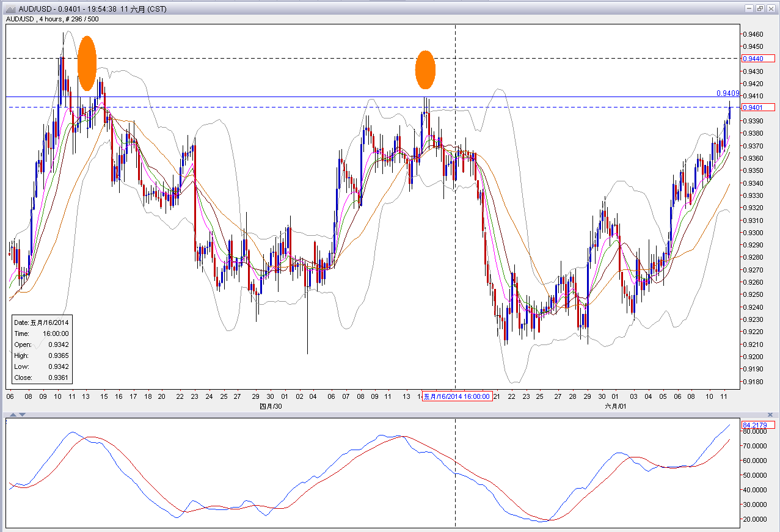
Task: Select the 0.9440 price marker on the price axis
Action: click(757, 59)
